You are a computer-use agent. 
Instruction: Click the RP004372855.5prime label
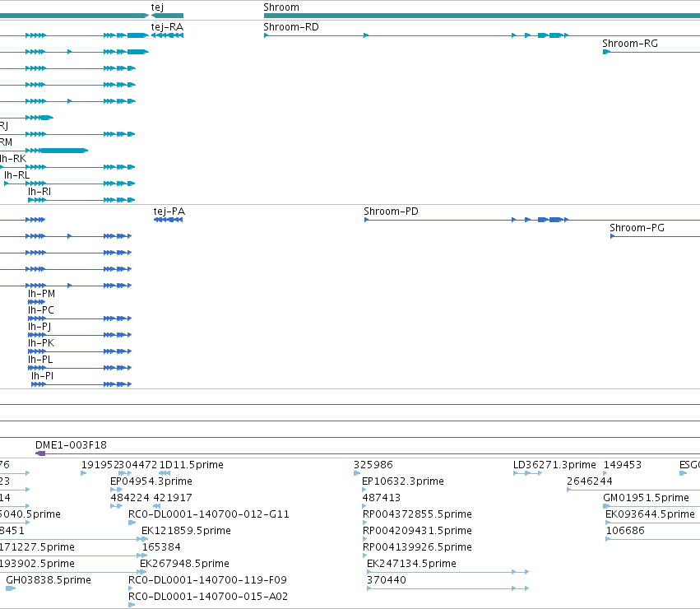pos(417,514)
